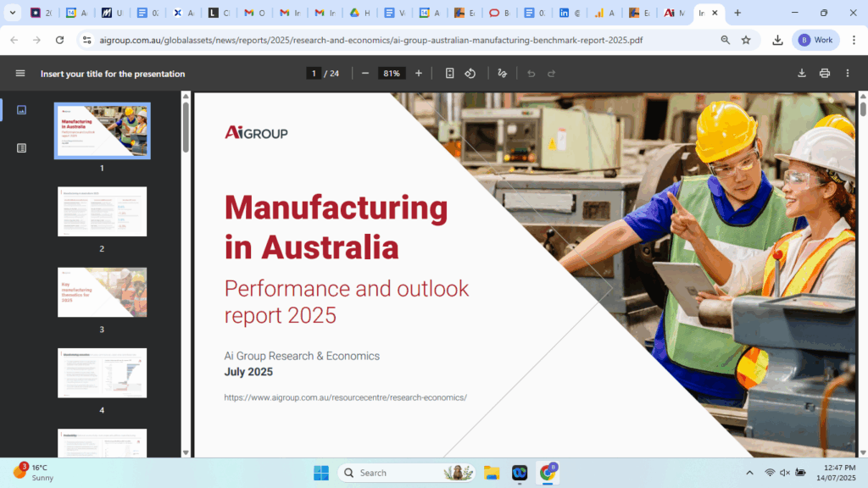Toggle the bookmark star for this page
This screenshot has height=488, width=868.
click(x=747, y=40)
